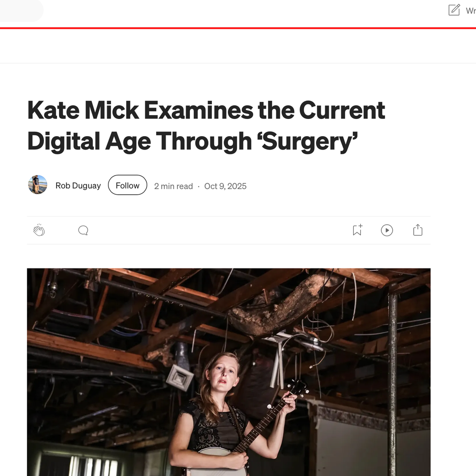476x476 pixels.
Task: Click the article headline starting Kate Mick Examines
Action: 206,126
